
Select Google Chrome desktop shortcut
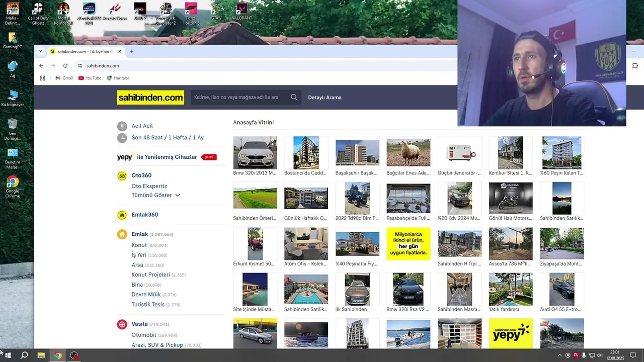[x=13, y=187]
